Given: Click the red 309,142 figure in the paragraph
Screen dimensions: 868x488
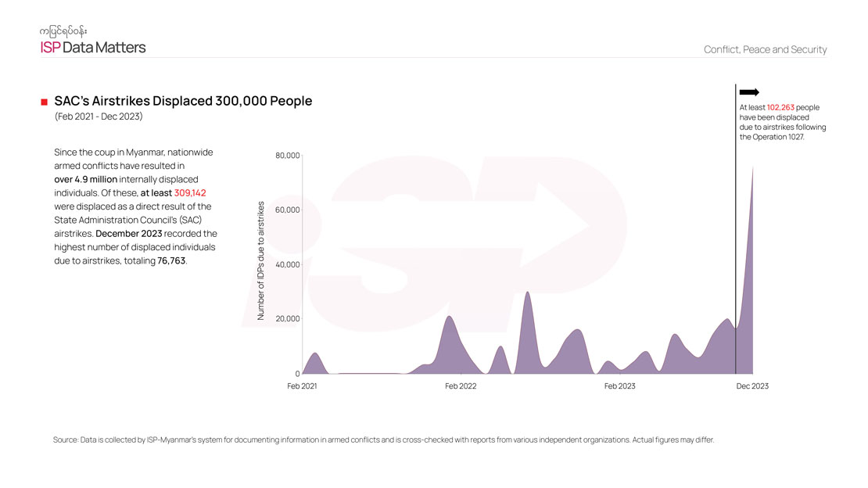Looking at the screenshot, I should tap(190, 192).
